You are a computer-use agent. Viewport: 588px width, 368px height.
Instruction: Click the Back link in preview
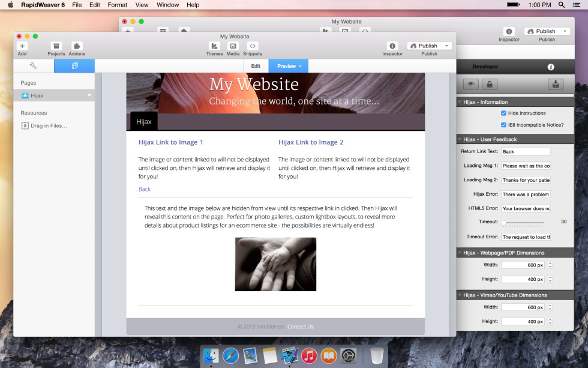click(145, 189)
